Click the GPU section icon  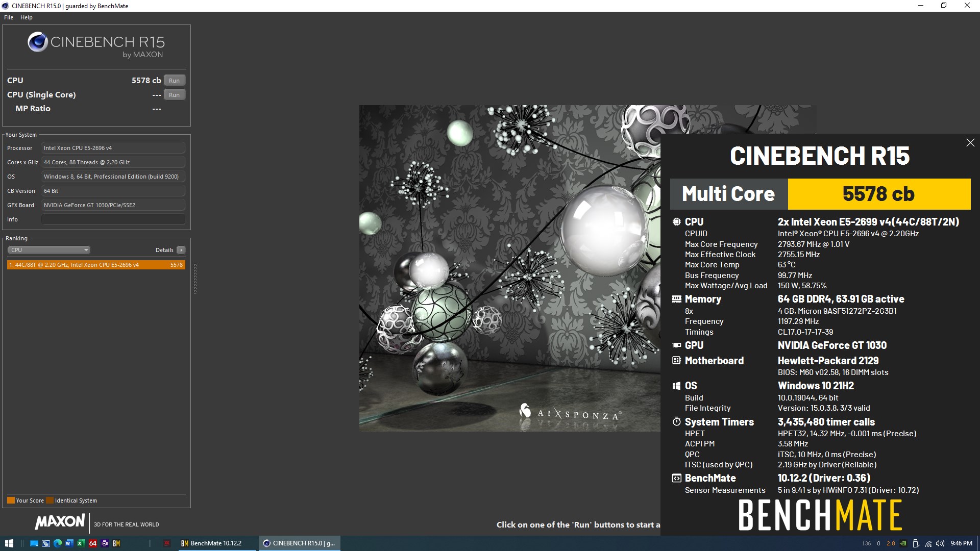pyautogui.click(x=676, y=345)
